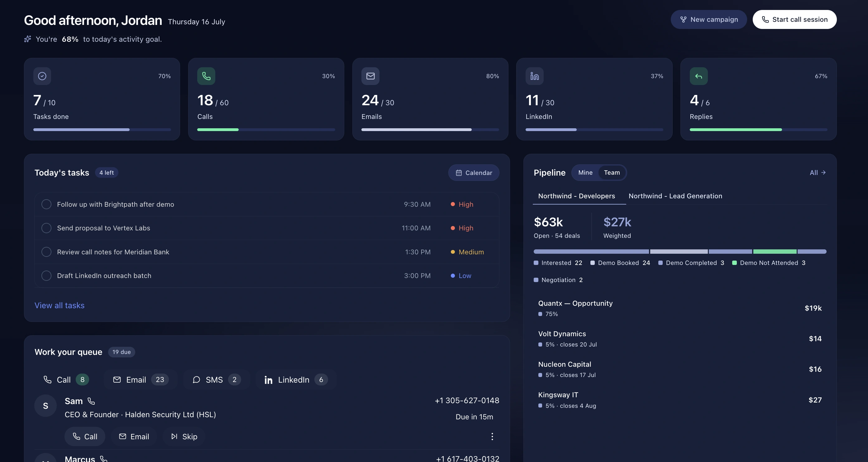Click the Calls progress bar
The width and height of the screenshot is (868, 462).
point(266,130)
